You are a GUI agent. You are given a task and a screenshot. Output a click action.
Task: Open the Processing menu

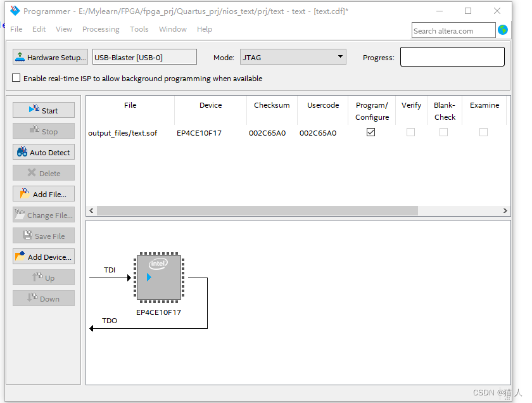(101, 29)
